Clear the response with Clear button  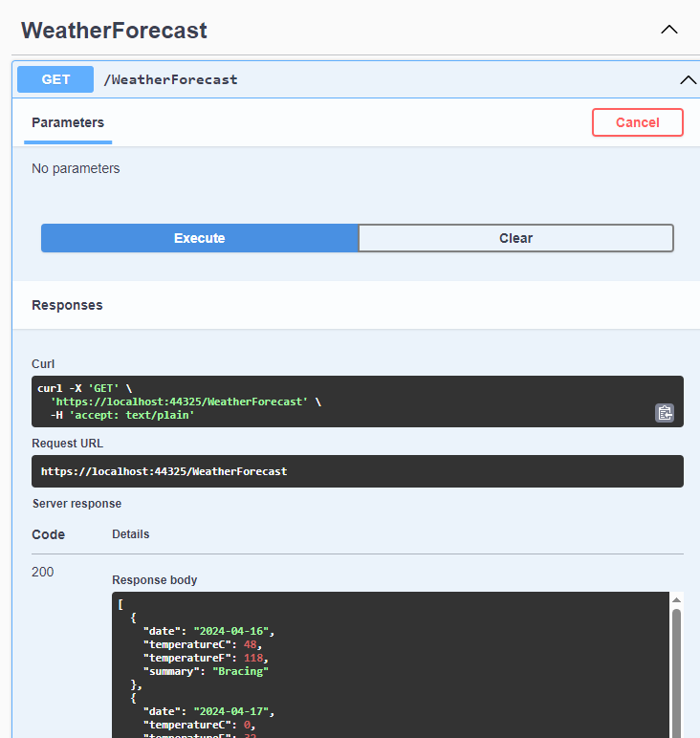tap(515, 238)
